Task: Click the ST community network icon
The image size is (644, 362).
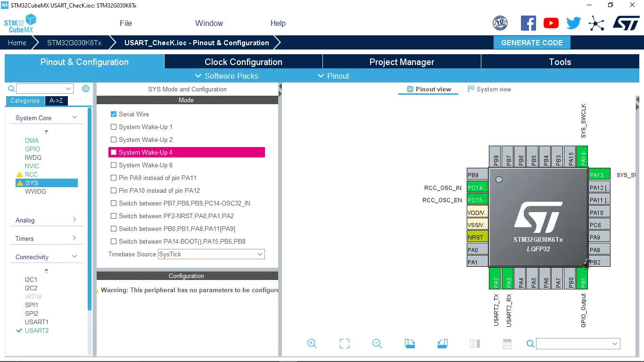Action: point(596,23)
